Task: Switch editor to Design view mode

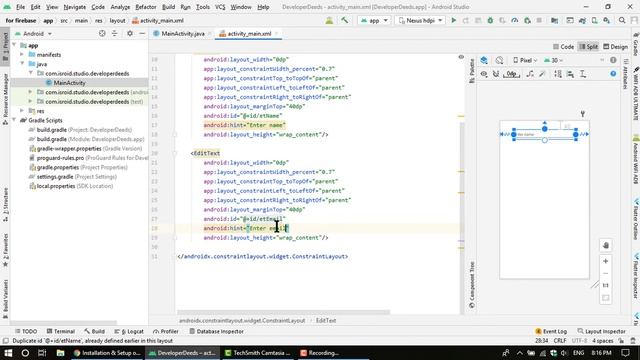Action: (616, 47)
